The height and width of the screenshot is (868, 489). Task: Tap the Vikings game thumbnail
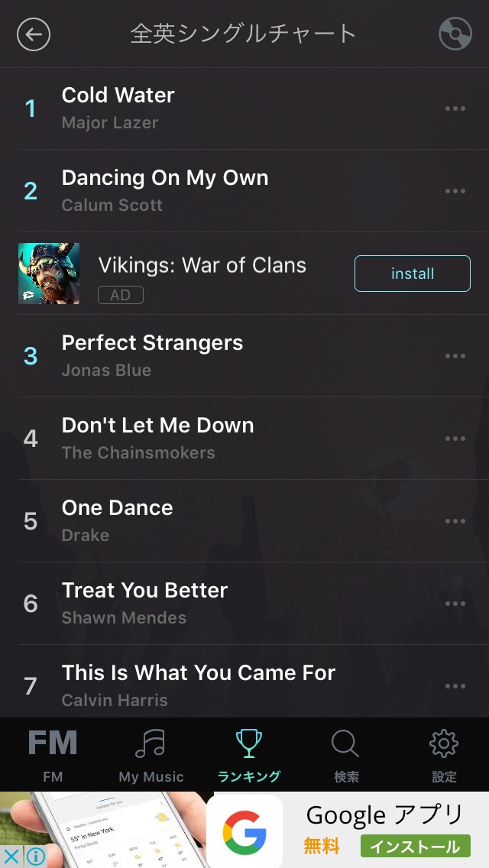click(49, 274)
